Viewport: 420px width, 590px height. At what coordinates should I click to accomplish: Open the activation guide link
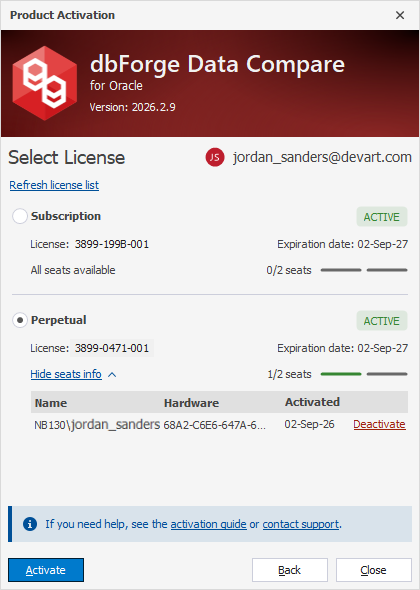pos(208,524)
